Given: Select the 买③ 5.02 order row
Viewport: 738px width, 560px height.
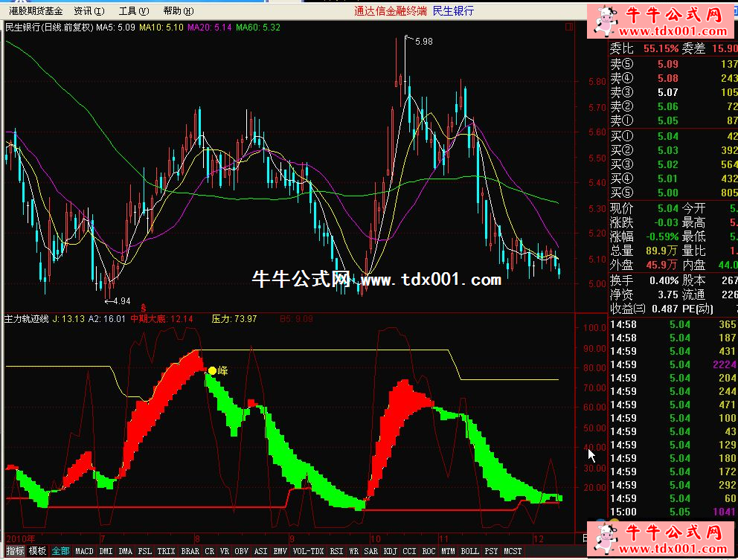Looking at the screenshot, I should tap(673, 164).
